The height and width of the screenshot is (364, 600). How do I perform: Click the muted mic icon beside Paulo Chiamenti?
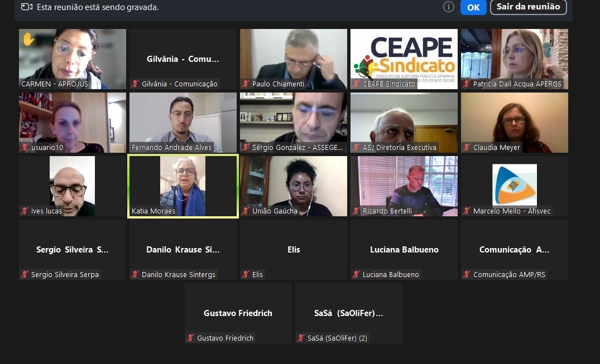(246, 84)
